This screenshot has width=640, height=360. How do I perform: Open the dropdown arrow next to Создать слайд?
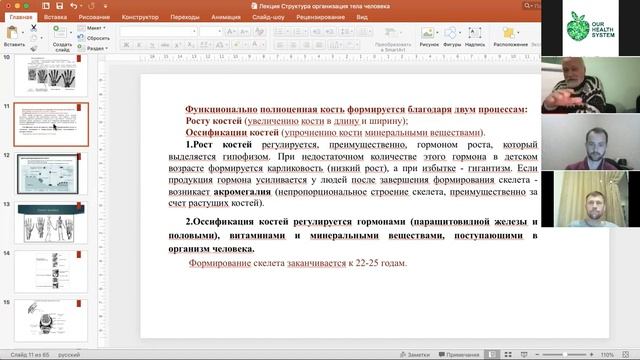click(x=71, y=32)
